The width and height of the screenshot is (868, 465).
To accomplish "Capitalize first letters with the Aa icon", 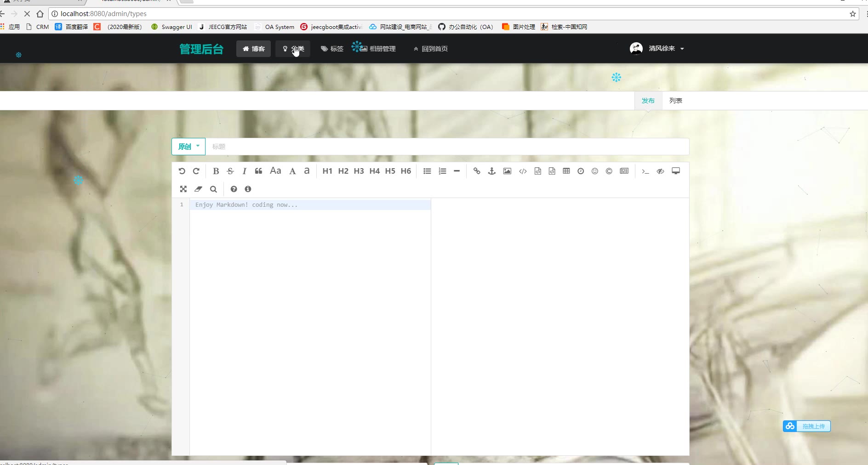I will pos(275,171).
